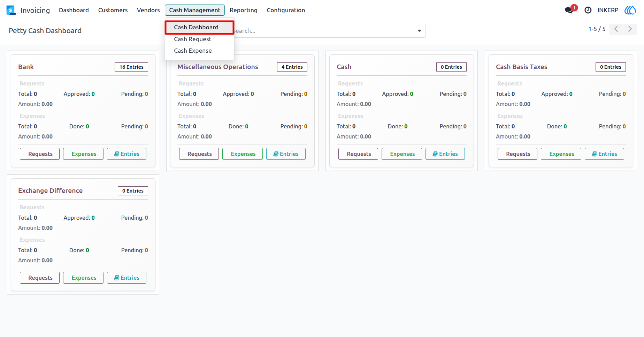644x337 pixels.
Task: Open the Dashboard menu
Action: pos(74,10)
